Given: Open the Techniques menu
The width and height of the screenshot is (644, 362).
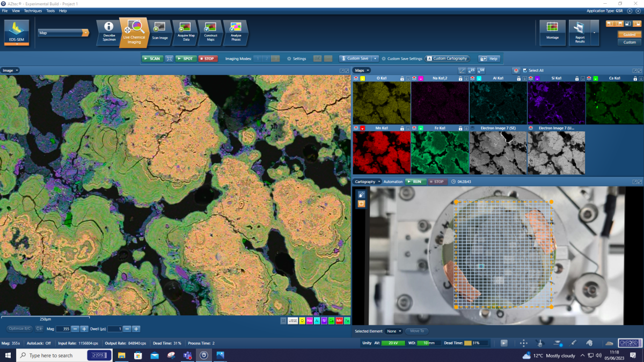Looking at the screenshot, I should coord(33,10).
